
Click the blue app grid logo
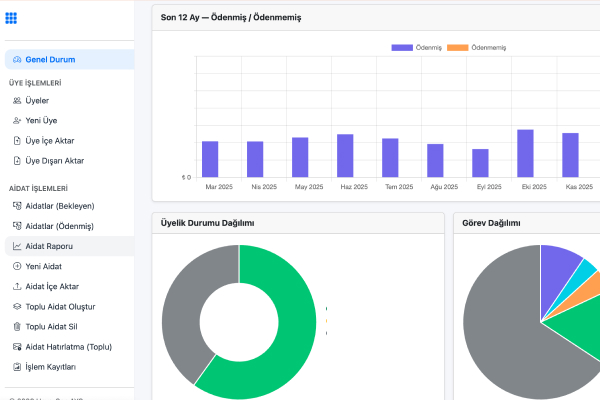11,18
